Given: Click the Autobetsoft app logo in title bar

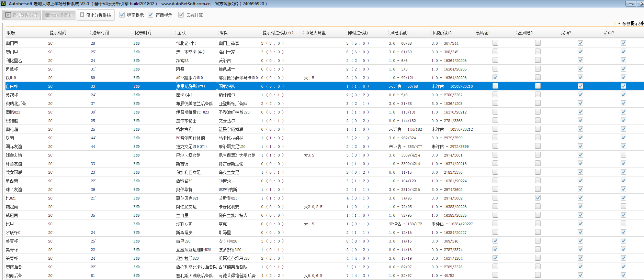Looking at the screenshot, I should coord(3,4).
